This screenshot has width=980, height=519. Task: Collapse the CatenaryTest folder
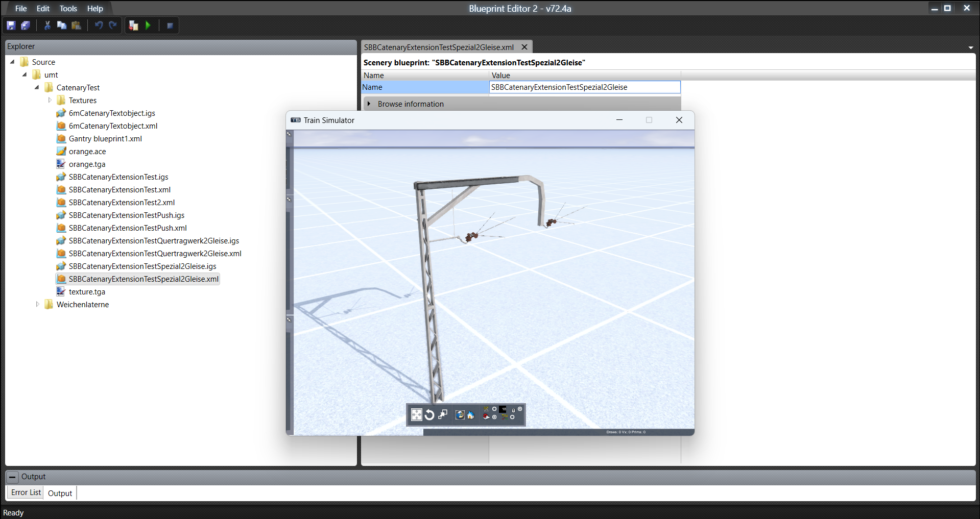coord(37,88)
